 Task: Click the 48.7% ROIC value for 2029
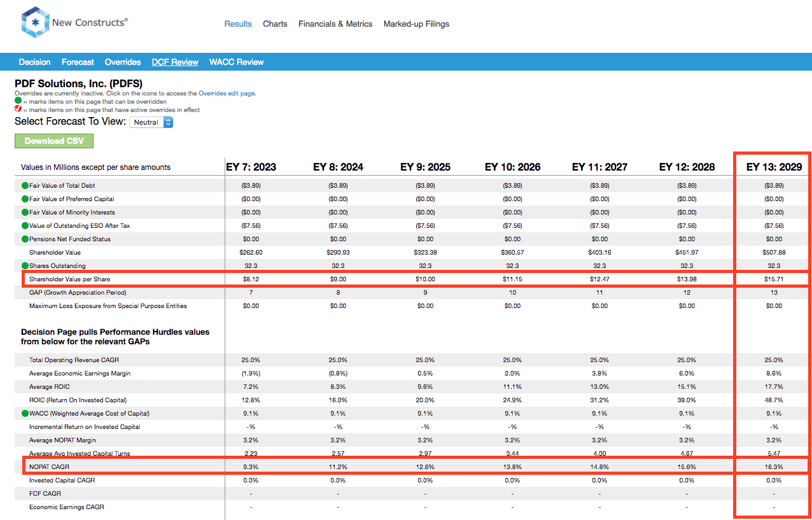[774, 400]
